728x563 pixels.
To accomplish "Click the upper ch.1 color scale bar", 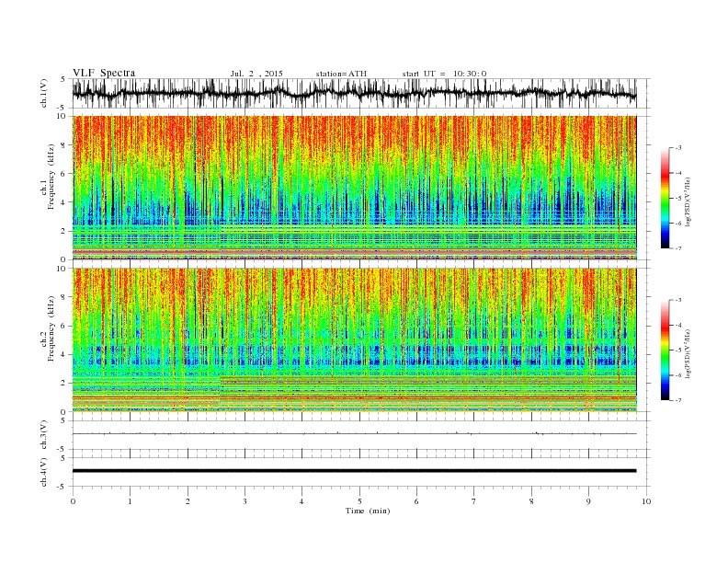I will [665, 198].
